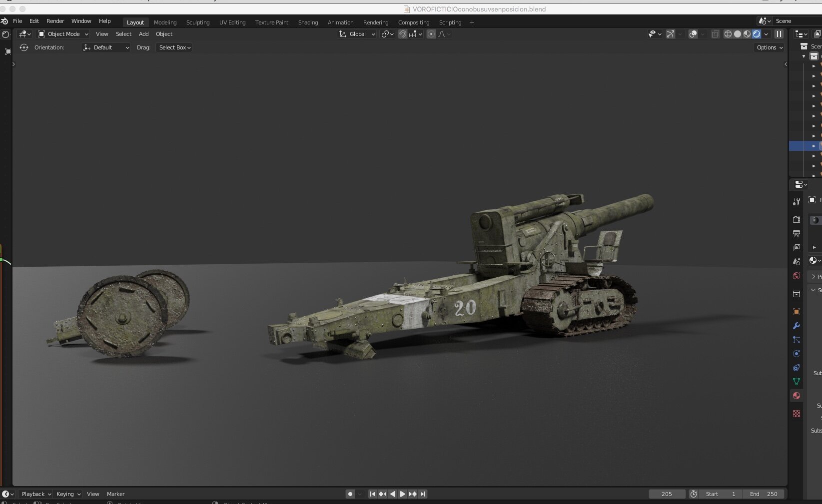Click the Start frame field
The width and height of the screenshot is (822, 504).
[x=721, y=494]
